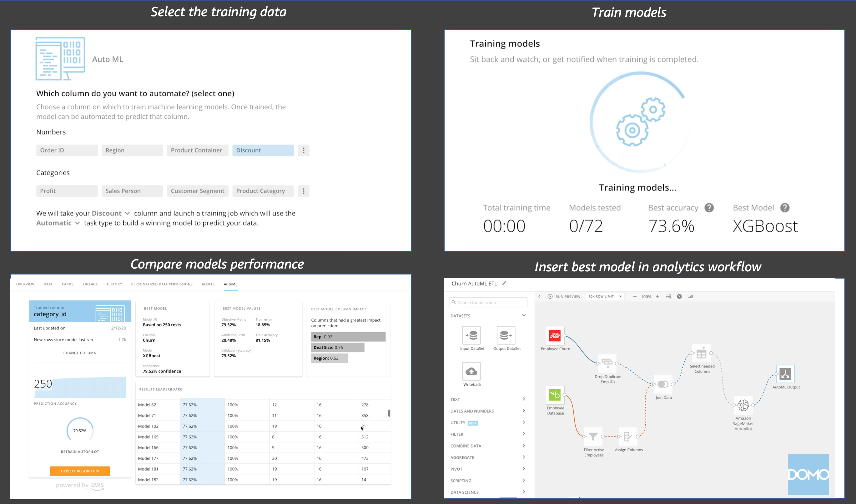This screenshot has width=856, height=504.
Task: Select the Discount column chip
Action: (263, 151)
